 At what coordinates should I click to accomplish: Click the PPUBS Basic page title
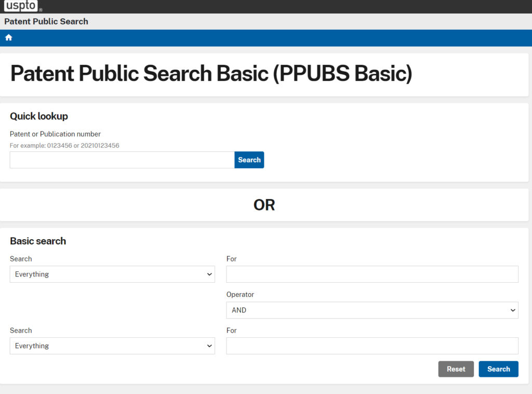pos(211,74)
